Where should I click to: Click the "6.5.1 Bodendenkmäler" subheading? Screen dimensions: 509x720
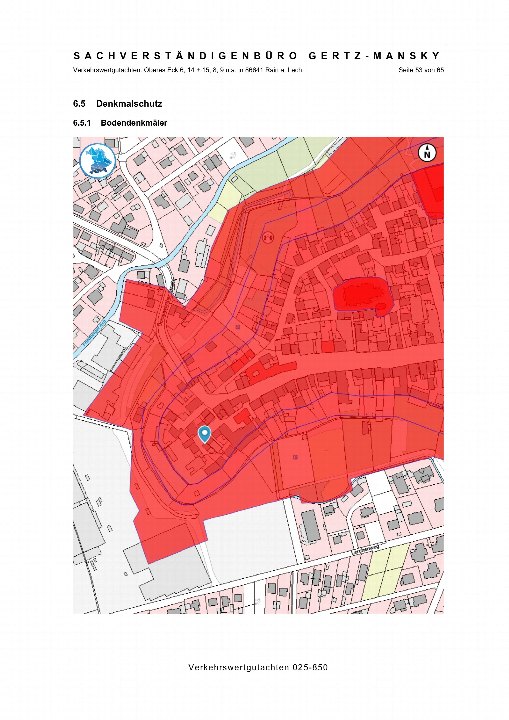pos(120,123)
